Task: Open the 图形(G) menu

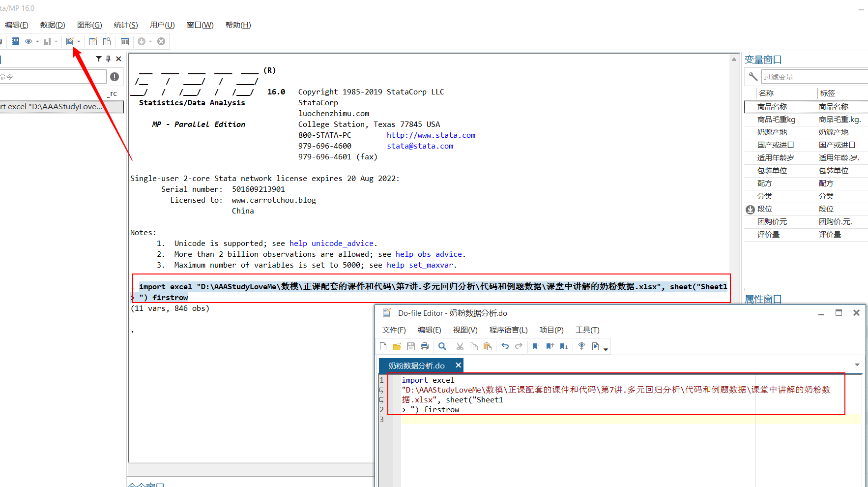Action: [x=89, y=25]
